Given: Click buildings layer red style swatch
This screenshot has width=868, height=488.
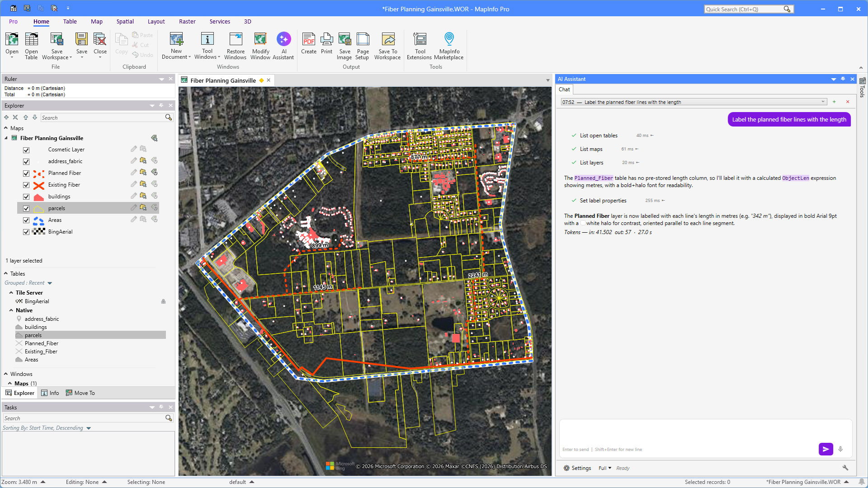Looking at the screenshot, I should coord(39,197).
